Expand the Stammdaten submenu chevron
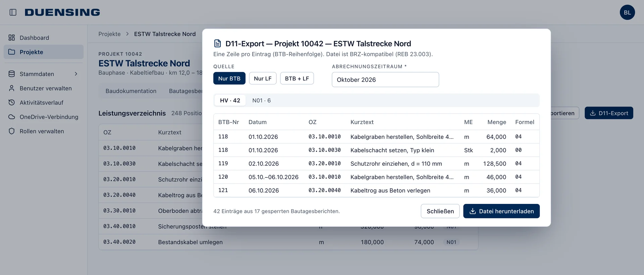This screenshot has height=275, width=644. coord(76,74)
